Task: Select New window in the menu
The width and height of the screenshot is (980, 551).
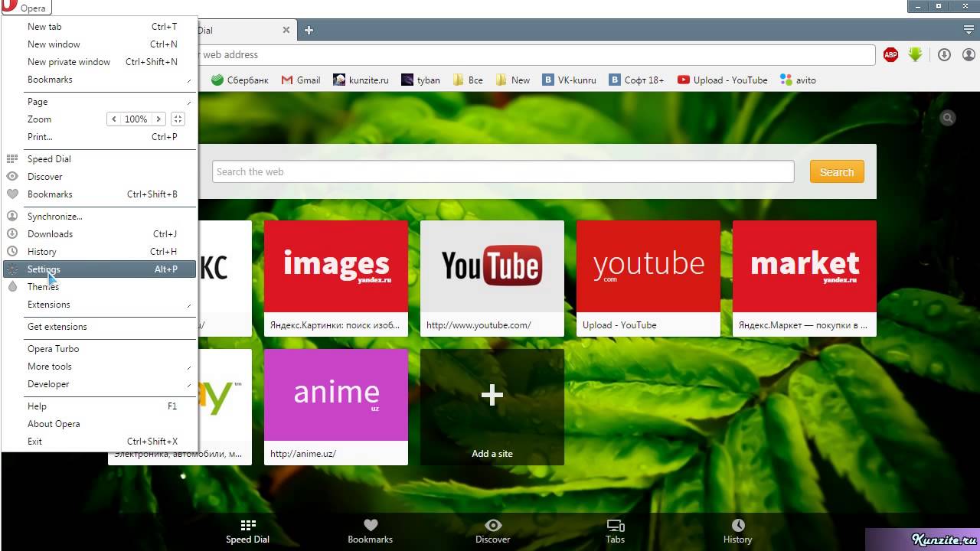Action: (100, 44)
